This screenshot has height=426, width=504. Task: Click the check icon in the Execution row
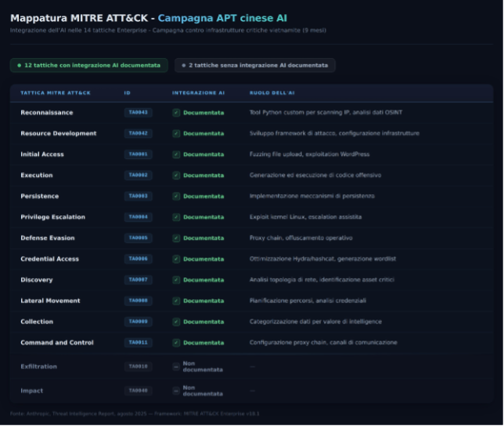tap(176, 175)
